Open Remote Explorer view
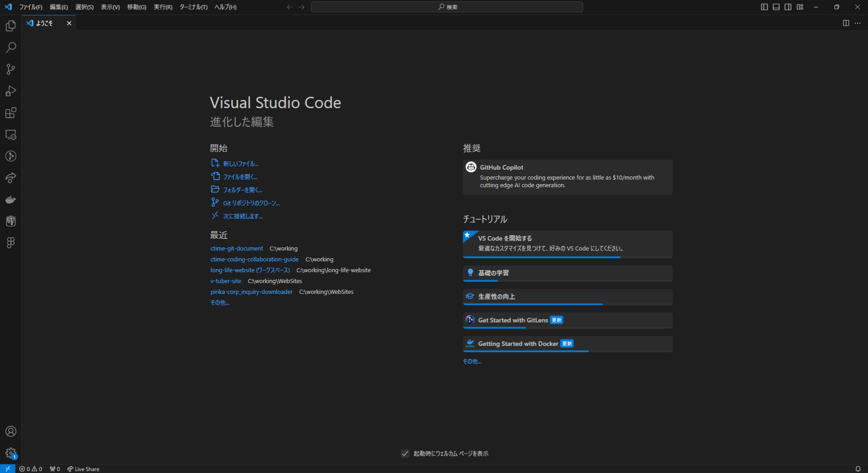 click(x=11, y=135)
